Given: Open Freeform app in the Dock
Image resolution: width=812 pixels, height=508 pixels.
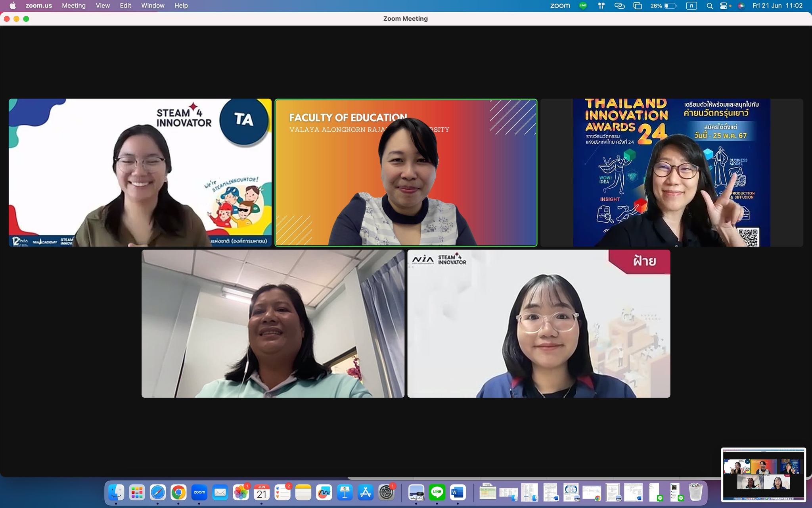Looking at the screenshot, I should (x=324, y=493).
